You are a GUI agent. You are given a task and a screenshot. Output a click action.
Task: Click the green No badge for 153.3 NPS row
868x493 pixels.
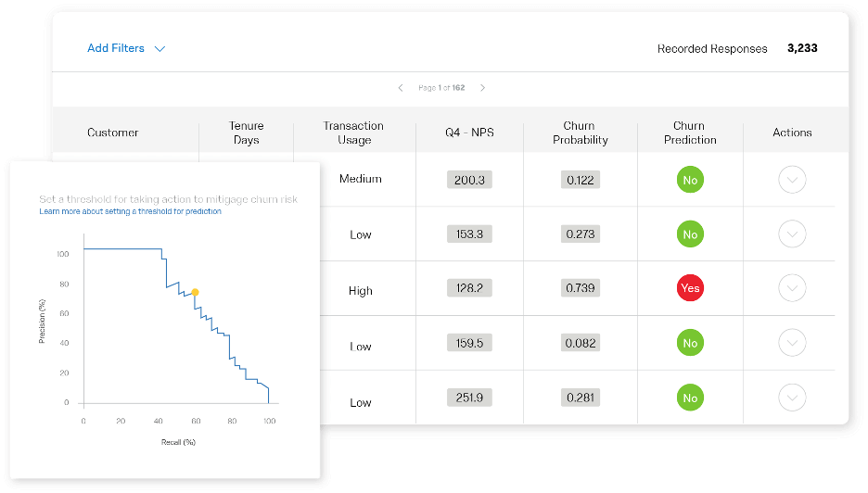[x=690, y=234]
